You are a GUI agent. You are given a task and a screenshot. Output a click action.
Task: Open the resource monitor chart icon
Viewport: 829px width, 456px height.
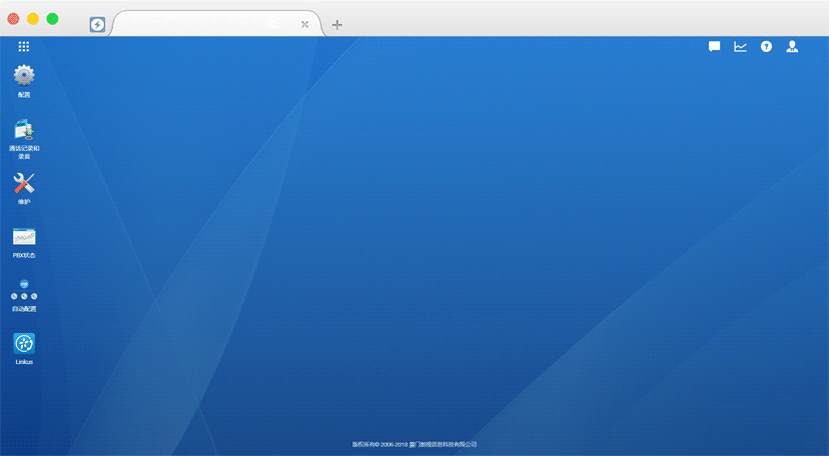click(x=740, y=46)
